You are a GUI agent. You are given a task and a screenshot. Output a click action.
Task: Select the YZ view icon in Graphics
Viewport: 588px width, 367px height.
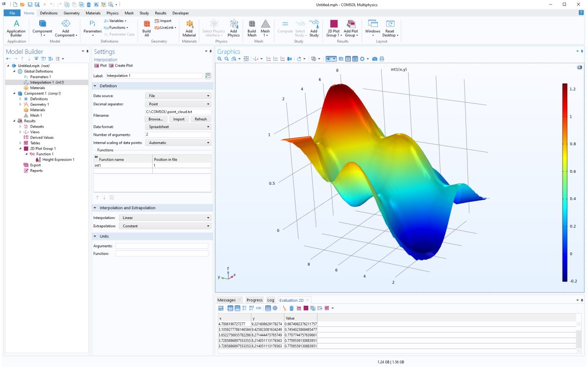point(276,59)
